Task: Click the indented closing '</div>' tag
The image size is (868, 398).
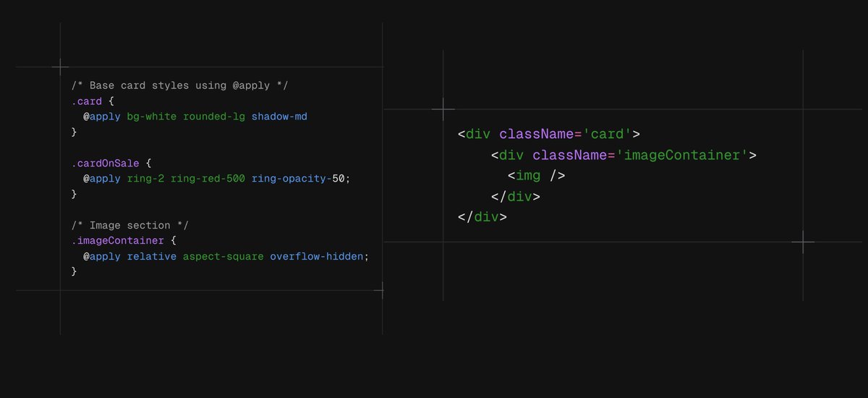Action: pyautogui.click(x=516, y=196)
